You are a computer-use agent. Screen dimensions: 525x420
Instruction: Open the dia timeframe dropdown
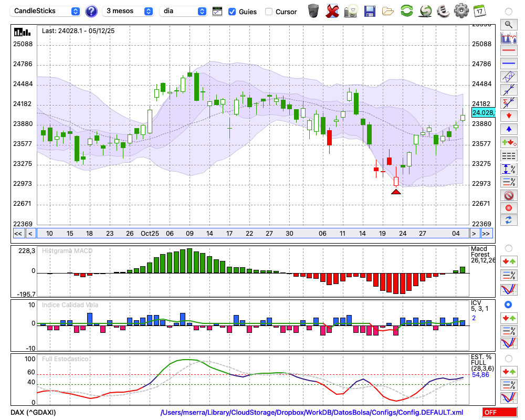(183, 11)
